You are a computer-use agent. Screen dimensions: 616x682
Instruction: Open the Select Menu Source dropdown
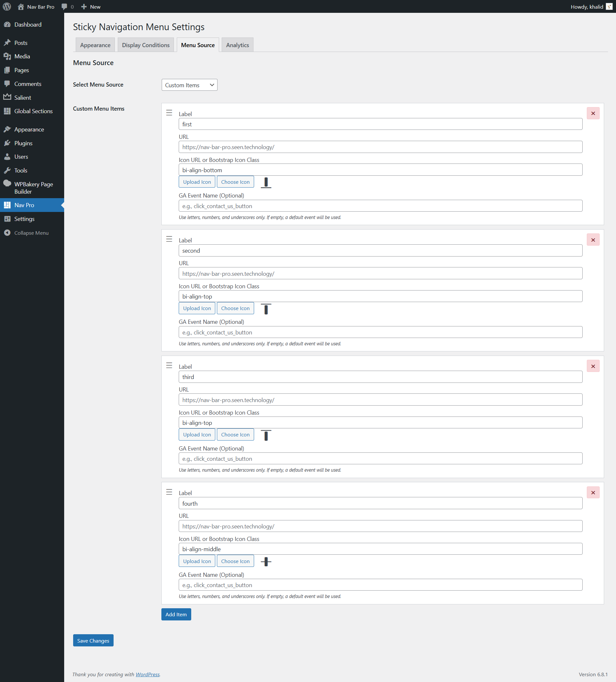pos(189,85)
